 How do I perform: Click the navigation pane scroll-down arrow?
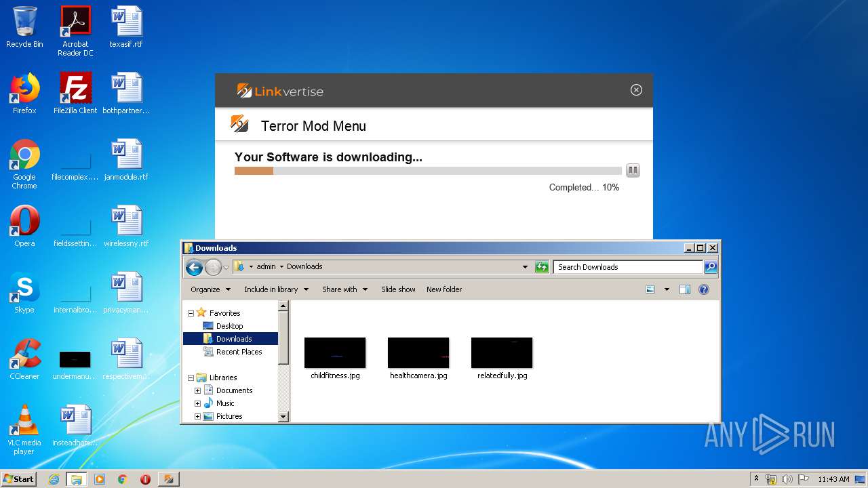tap(283, 416)
